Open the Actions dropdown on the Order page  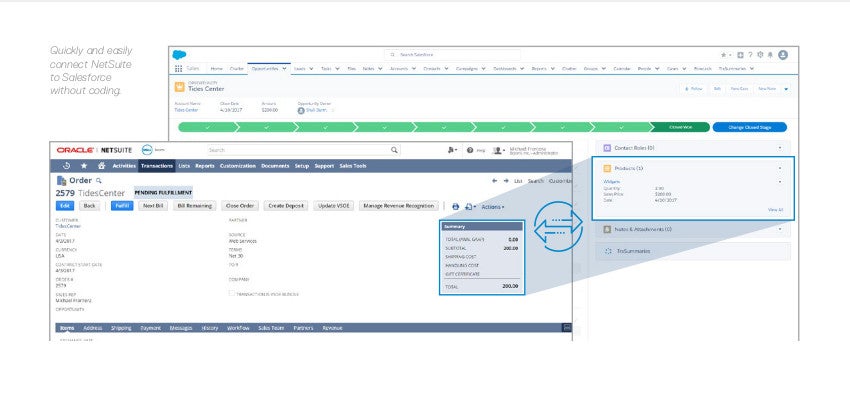click(493, 207)
